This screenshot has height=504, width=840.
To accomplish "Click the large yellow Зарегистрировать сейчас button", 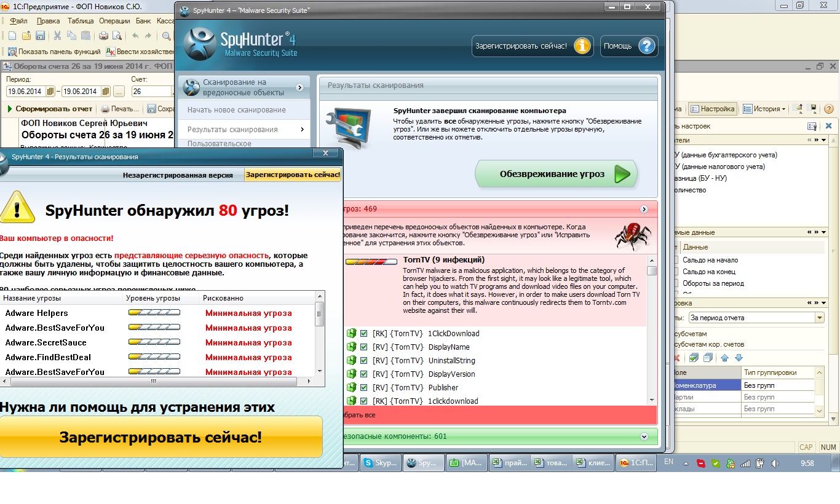I will tap(160, 437).
